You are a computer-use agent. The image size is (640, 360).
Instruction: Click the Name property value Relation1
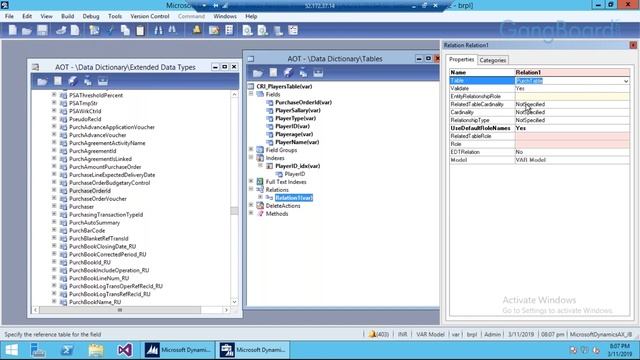click(x=572, y=72)
